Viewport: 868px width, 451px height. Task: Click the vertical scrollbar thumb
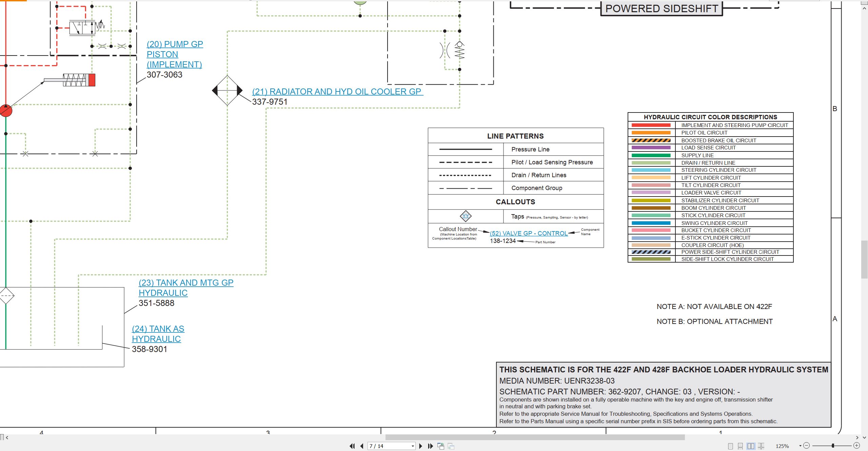[x=865, y=259]
